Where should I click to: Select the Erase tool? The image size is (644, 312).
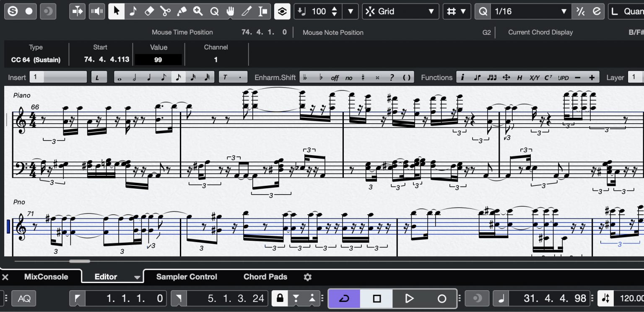coord(149,11)
